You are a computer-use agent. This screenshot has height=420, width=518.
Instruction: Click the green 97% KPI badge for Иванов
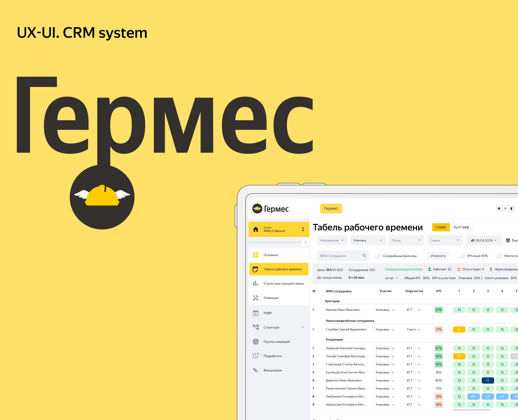click(439, 310)
